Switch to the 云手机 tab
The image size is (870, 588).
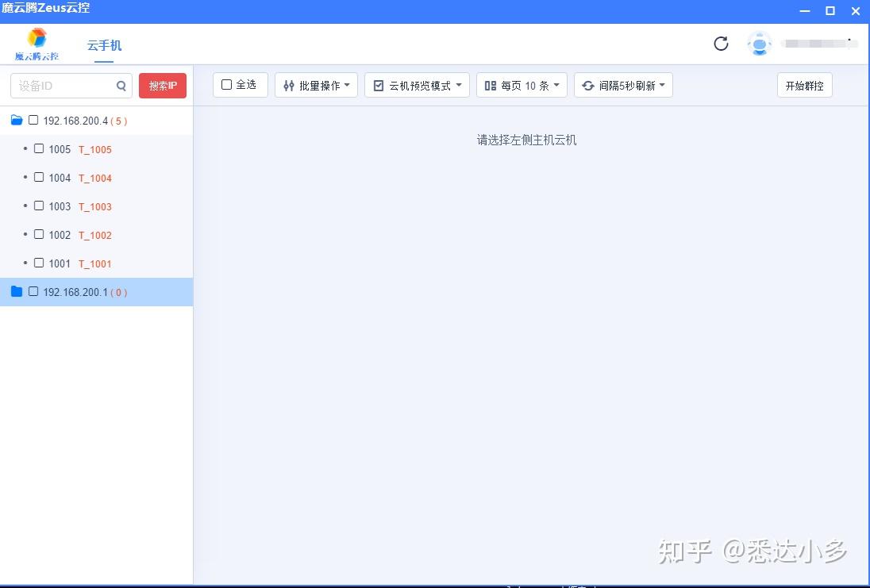[104, 45]
